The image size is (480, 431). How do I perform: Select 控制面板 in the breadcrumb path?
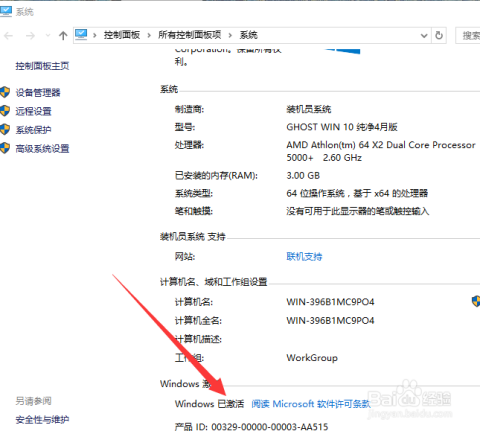point(122,35)
